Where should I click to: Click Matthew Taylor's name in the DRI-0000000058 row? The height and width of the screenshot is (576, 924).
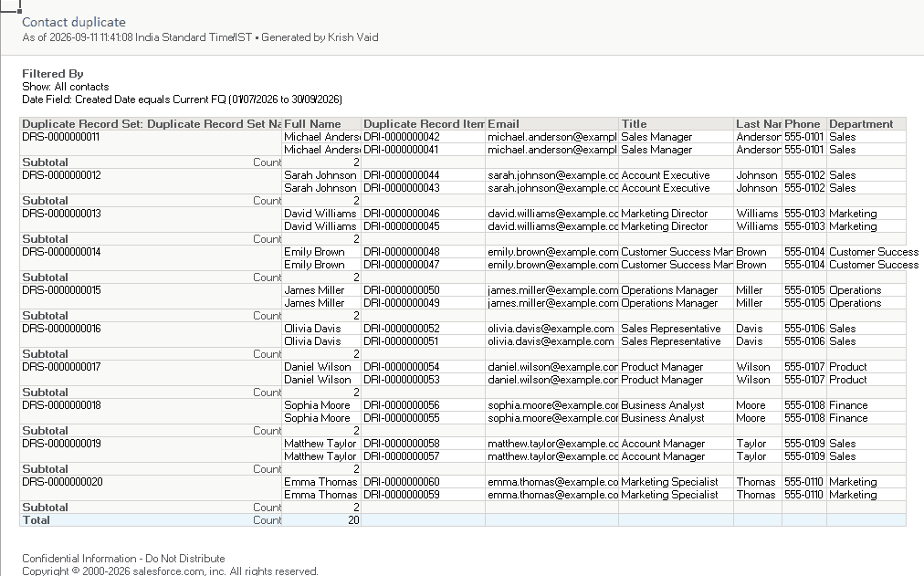320,444
